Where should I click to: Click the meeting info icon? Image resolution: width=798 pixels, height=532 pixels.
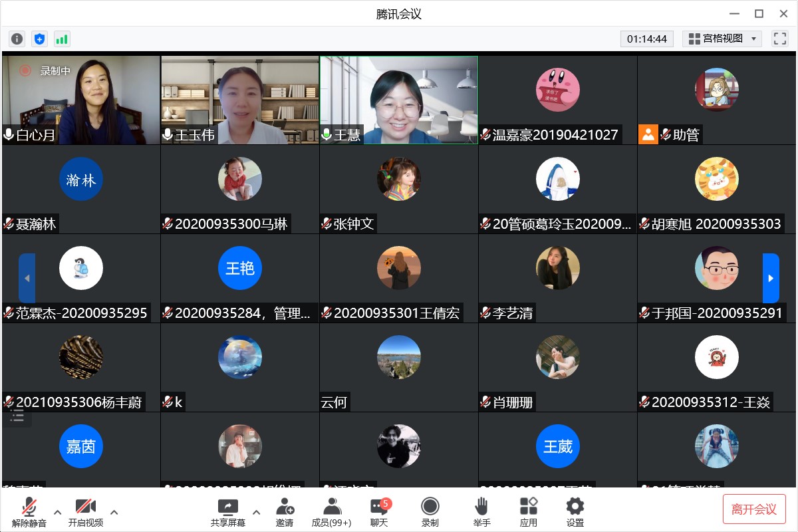tap(17, 39)
